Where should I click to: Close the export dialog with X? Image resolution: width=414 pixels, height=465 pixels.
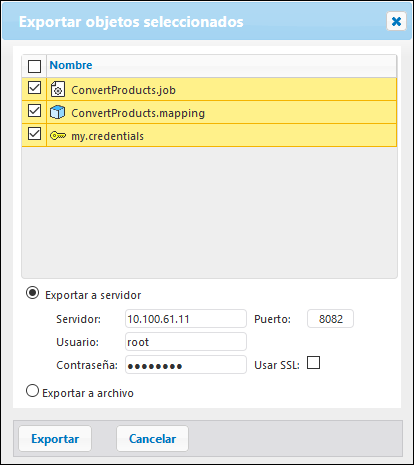click(396, 21)
